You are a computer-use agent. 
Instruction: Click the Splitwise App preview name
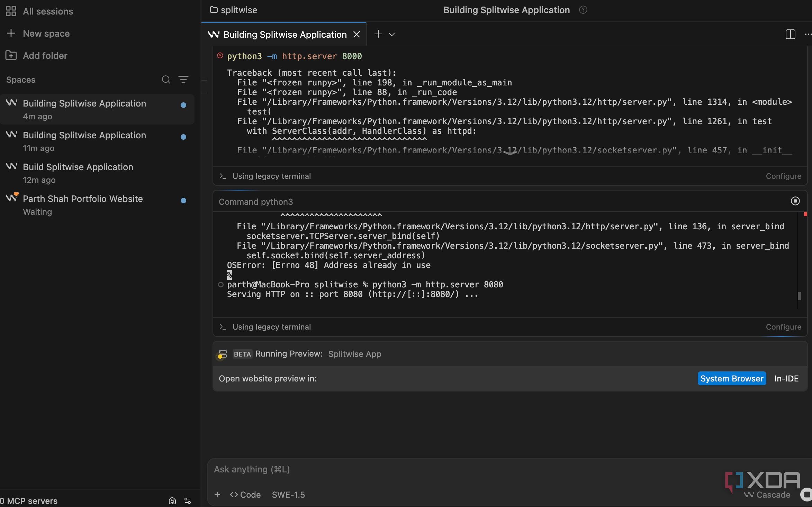point(354,354)
